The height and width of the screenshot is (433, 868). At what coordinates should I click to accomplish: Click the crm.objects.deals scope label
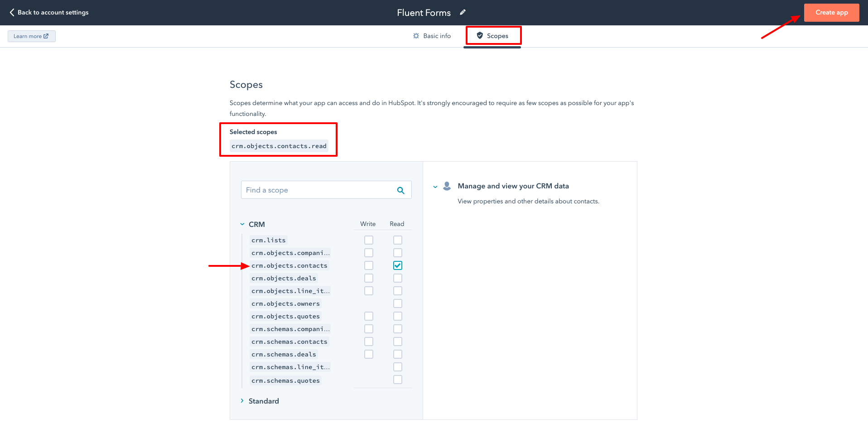[284, 278]
